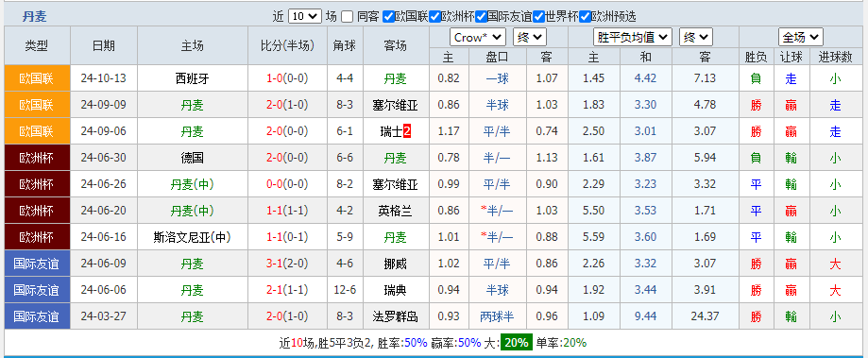
Task: Click the 角球 column header
Action: (345, 45)
